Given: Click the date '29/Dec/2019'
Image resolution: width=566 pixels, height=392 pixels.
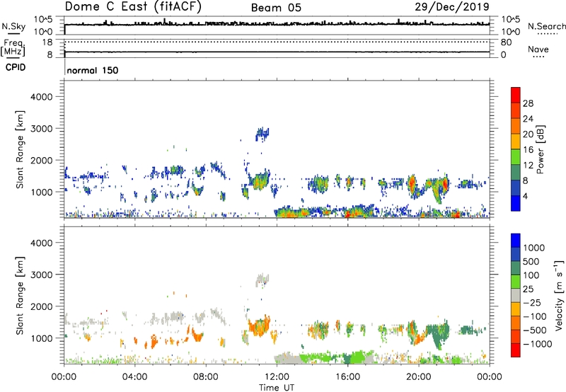Looking at the screenshot, I should (x=452, y=6).
